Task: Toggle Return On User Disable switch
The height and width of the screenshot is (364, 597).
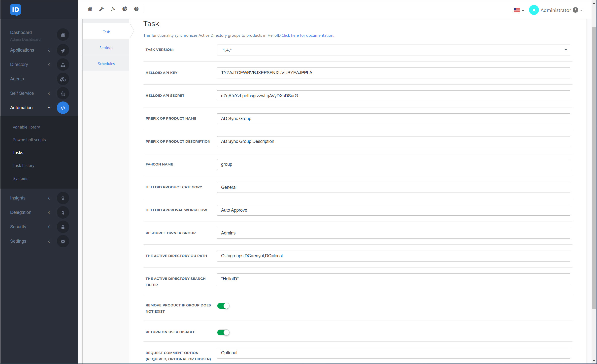Action: tap(223, 332)
